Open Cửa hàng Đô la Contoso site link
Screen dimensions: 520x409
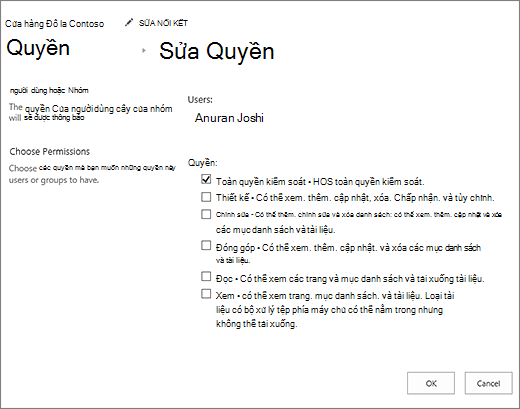54,24
